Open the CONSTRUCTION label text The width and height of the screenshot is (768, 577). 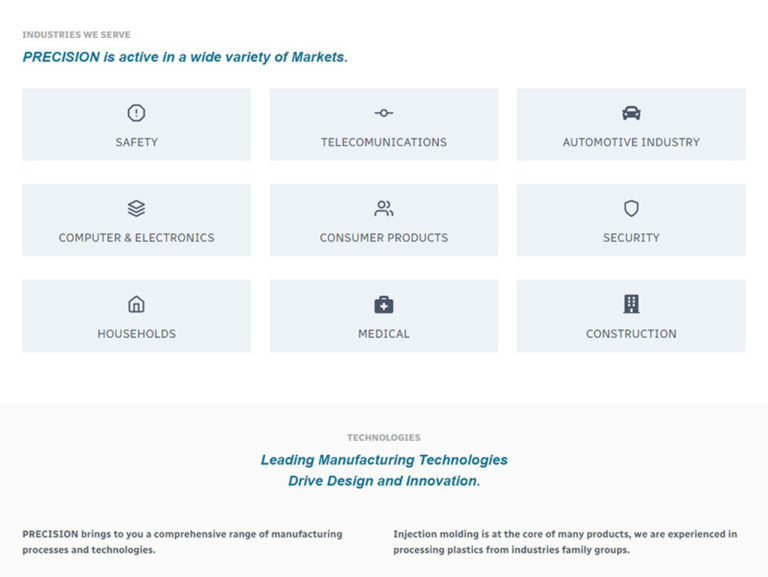click(x=631, y=334)
